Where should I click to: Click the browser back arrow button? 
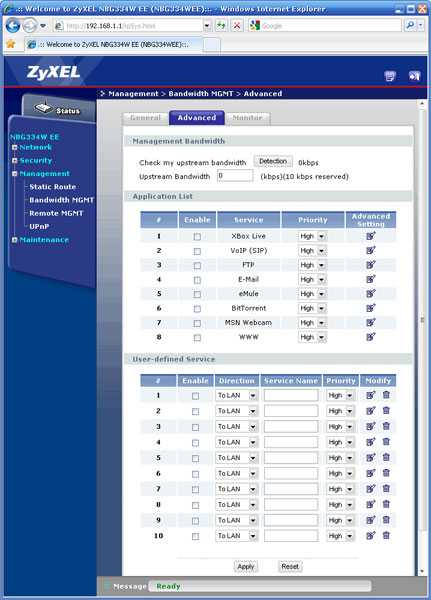coord(13,26)
